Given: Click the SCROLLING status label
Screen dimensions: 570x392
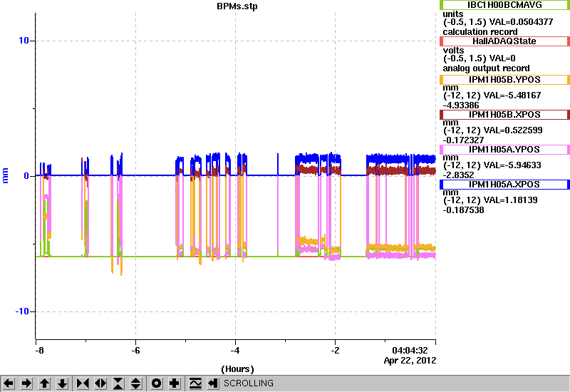Looking at the screenshot, I should click(249, 383).
